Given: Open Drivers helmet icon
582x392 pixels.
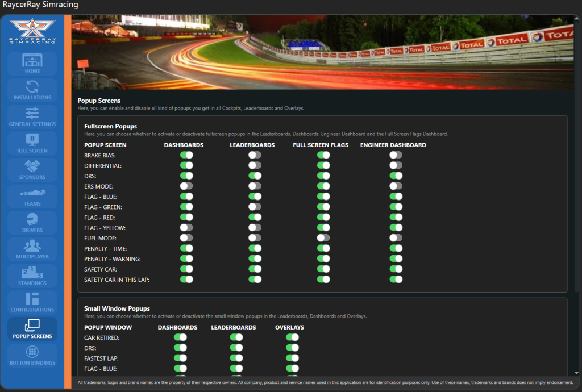Looking at the screenshot, I should 32,219.
